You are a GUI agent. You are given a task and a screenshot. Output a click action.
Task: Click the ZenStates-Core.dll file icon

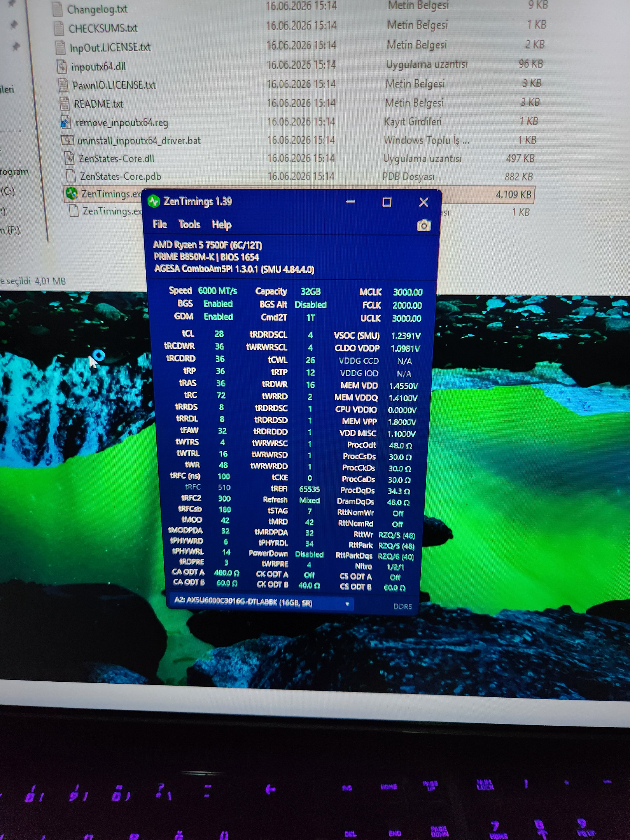click(69, 158)
